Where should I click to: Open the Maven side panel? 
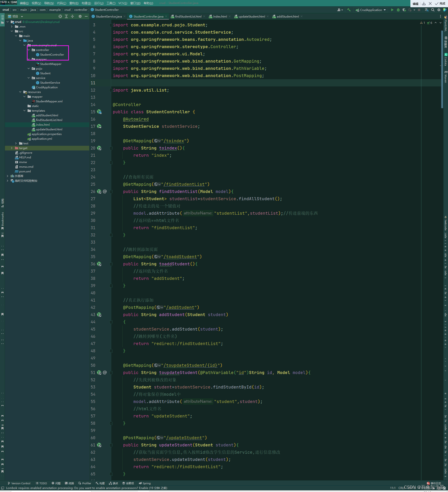click(x=446, y=77)
